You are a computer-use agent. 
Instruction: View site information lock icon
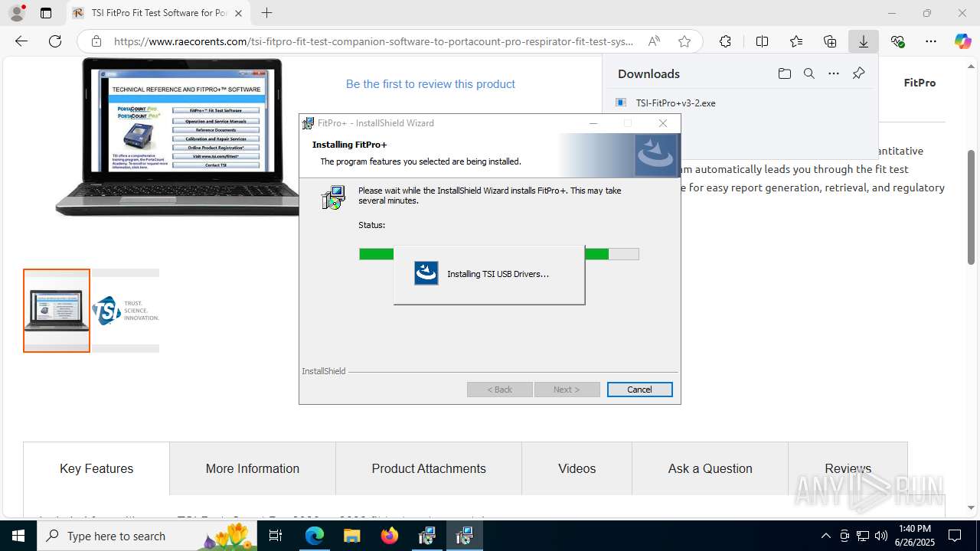point(96,41)
